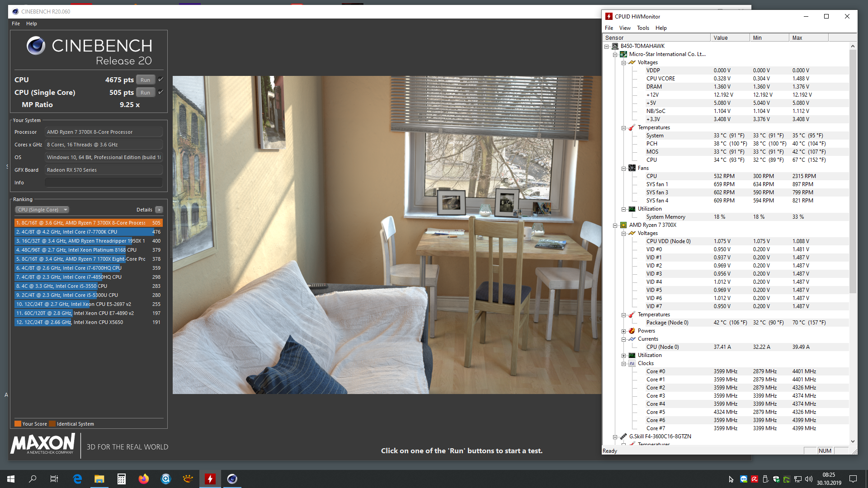Run the CPU multi-core test

tap(145, 80)
